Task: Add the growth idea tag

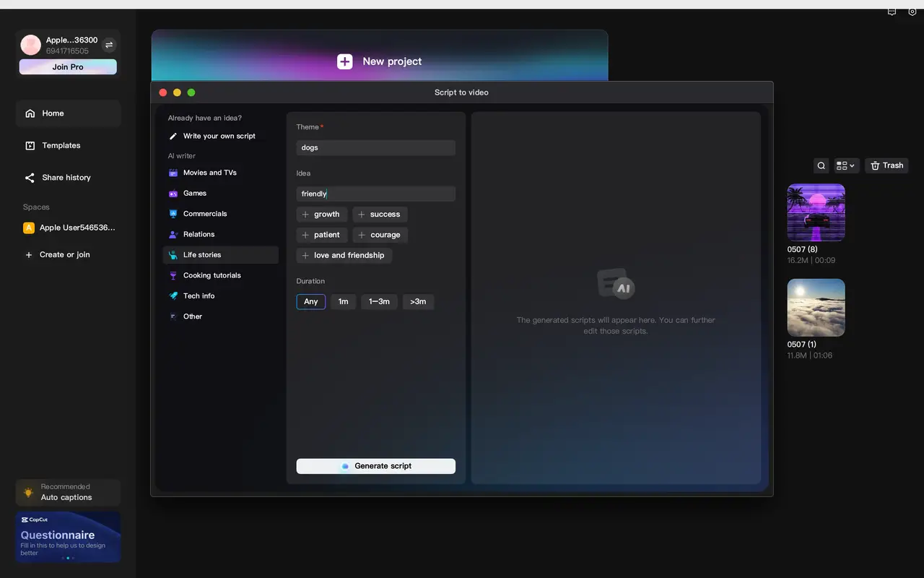Action: 322,215
